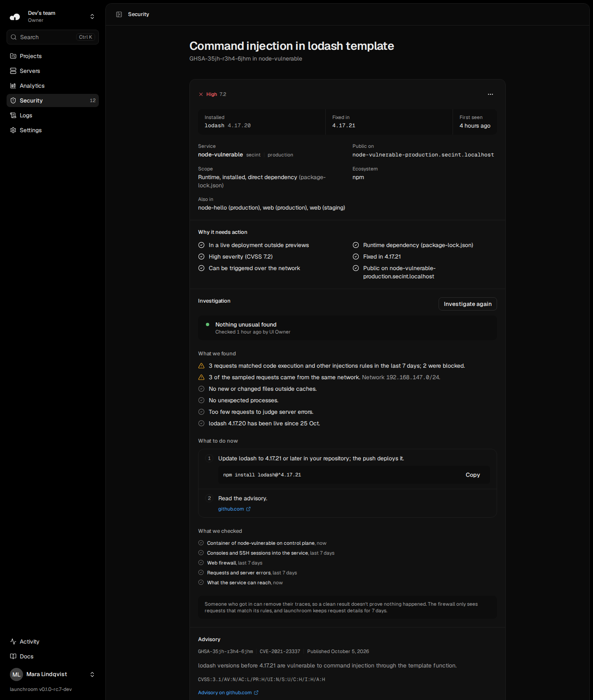Click the check icon beside 'Can be triggered over the network'
593x700 pixels.
click(201, 268)
